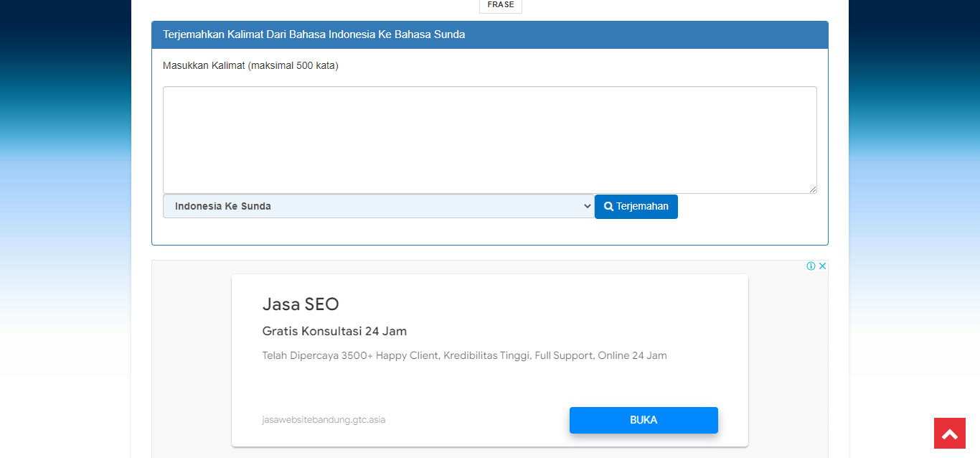
Task: Click the ad info icon
Action: click(x=811, y=266)
